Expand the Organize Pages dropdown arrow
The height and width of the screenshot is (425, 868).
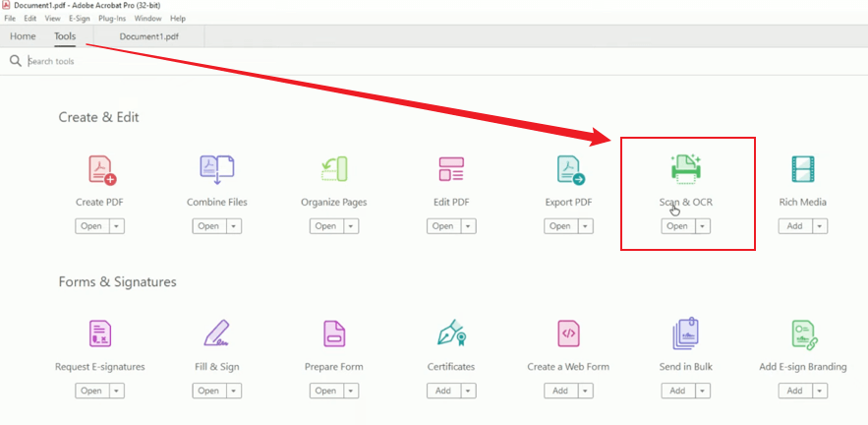[351, 226]
